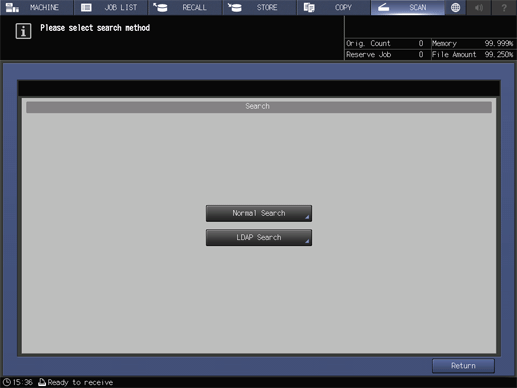Go to the STORE tab
The height and width of the screenshot is (388, 517).
(x=259, y=7)
